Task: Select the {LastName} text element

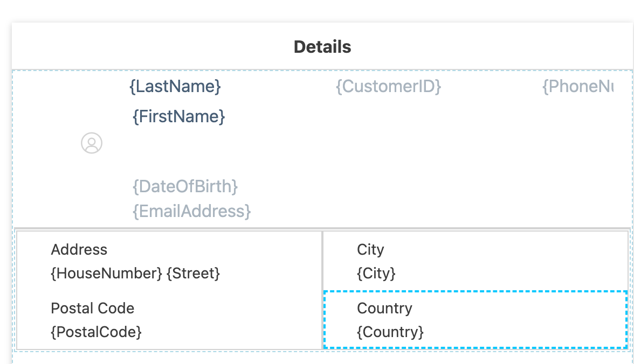Action: click(175, 87)
